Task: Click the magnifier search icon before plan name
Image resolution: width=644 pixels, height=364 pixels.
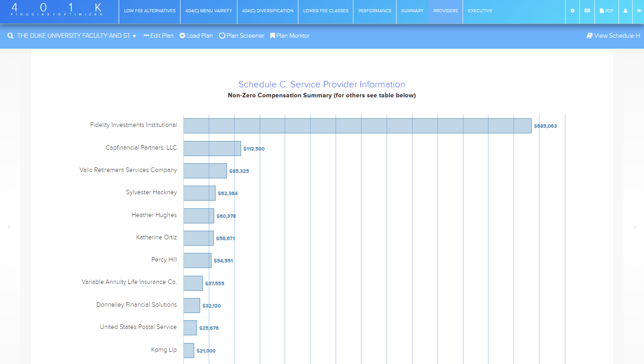Action: (x=10, y=36)
